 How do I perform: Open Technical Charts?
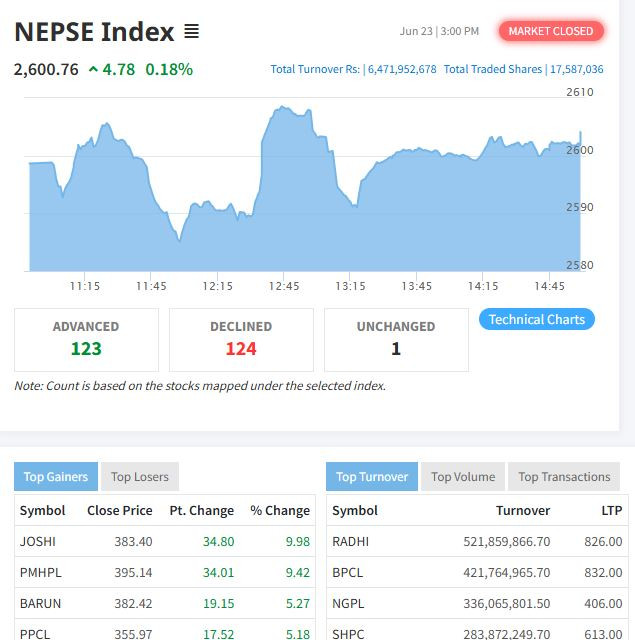pos(537,319)
